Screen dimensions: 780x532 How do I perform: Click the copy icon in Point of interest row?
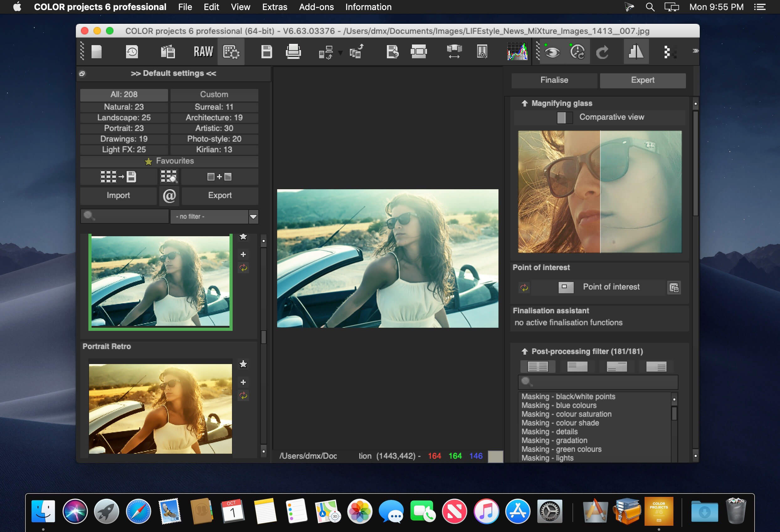[674, 288]
